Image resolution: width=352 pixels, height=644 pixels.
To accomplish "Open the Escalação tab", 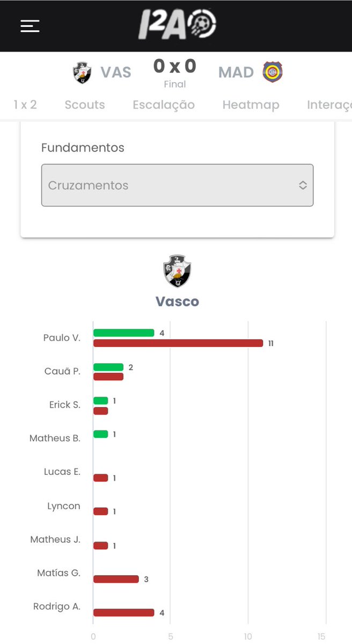I will pos(164,105).
